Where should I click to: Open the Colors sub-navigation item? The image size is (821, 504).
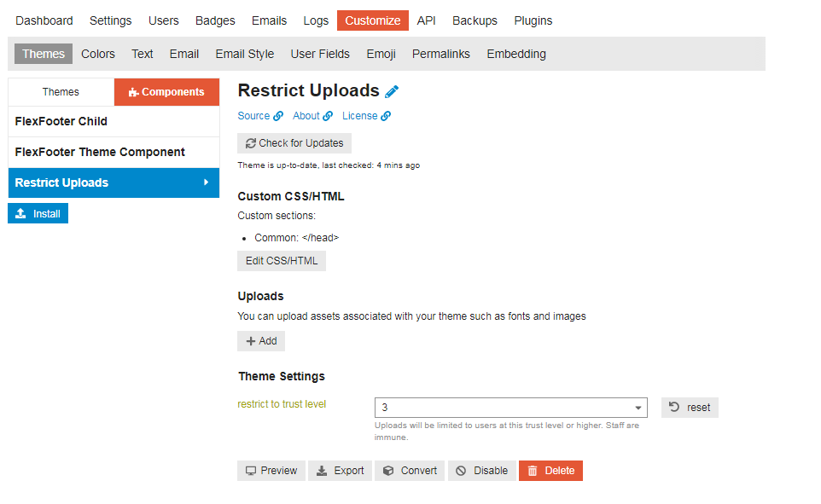(98, 54)
